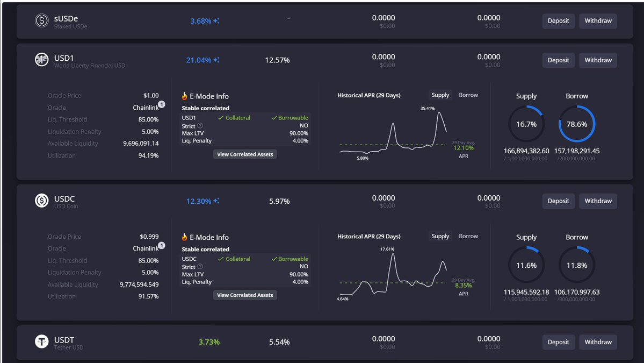644x363 pixels.
Task: Click the Chainlink oracle badge for USDC
Action: pos(161,246)
